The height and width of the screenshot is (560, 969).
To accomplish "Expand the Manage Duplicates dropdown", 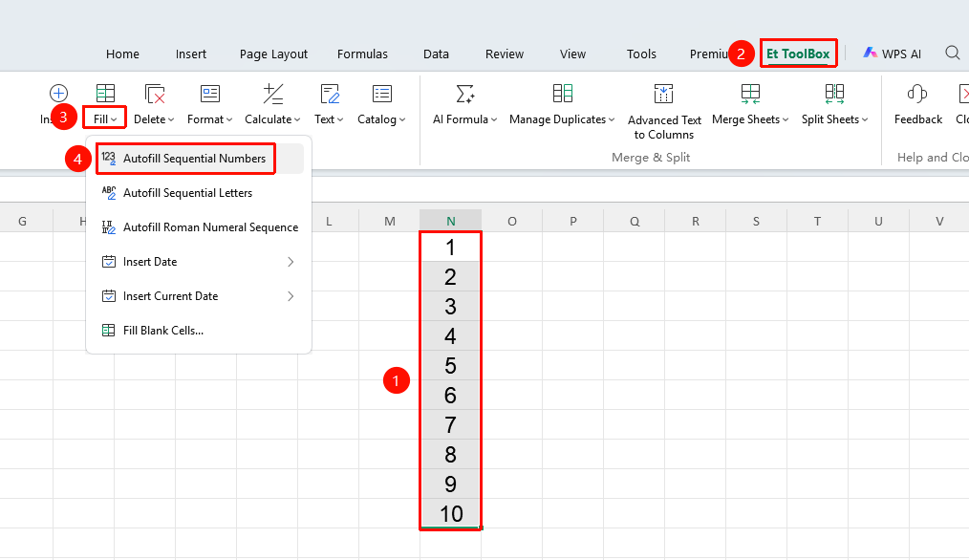I will [x=612, y=119].
